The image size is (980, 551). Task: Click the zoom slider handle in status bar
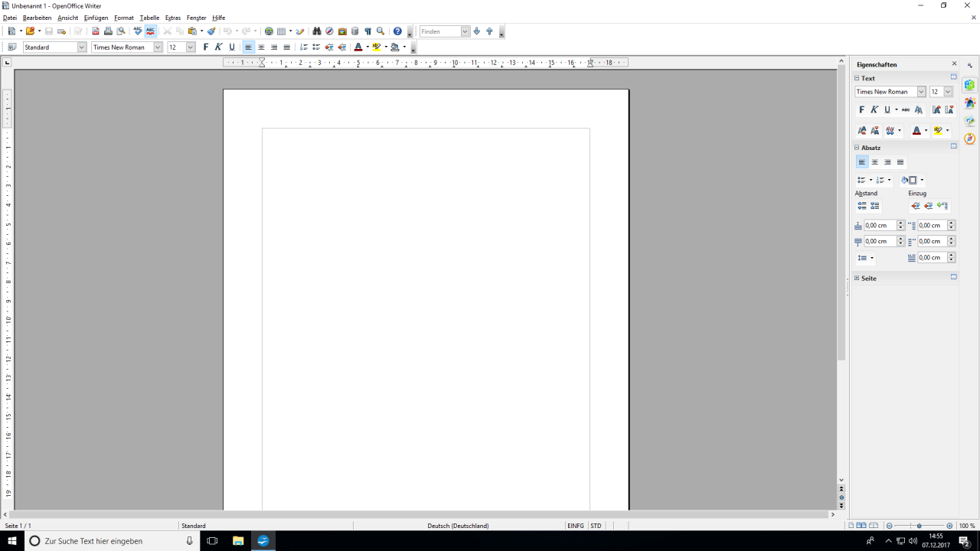pos(920,526)
